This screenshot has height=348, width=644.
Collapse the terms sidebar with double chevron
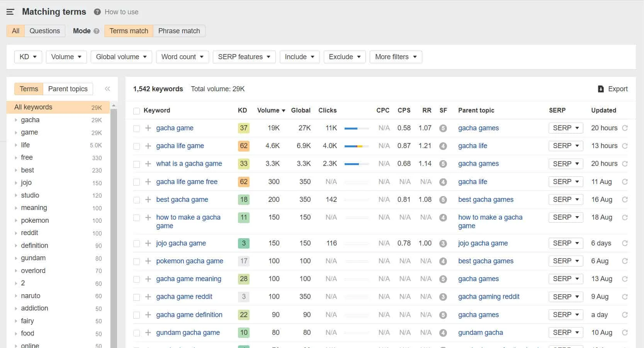coord(107,89)
